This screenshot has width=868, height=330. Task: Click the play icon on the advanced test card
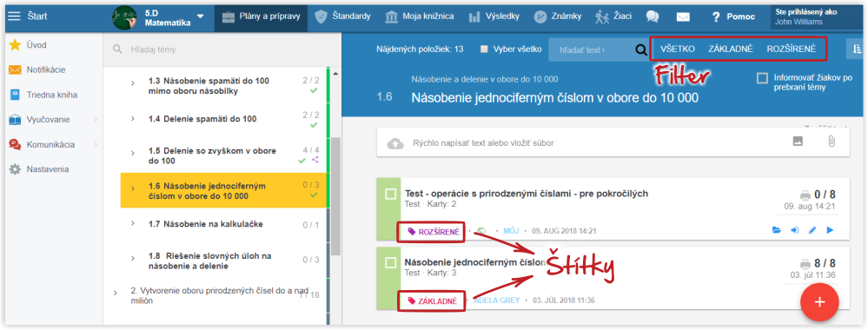click(830, 230)
